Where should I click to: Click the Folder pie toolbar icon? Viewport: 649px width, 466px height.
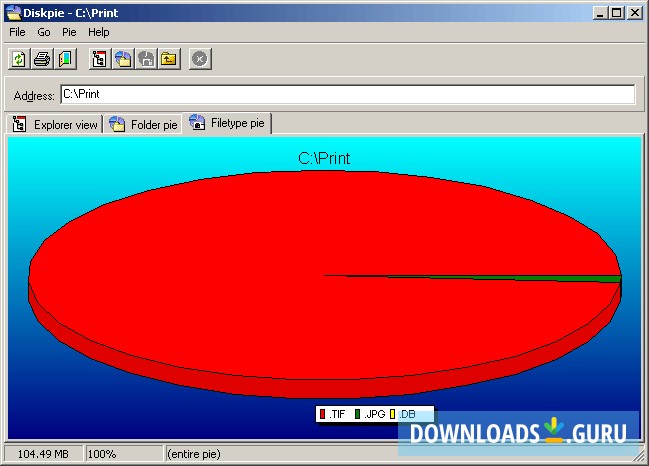click(123, 59)
